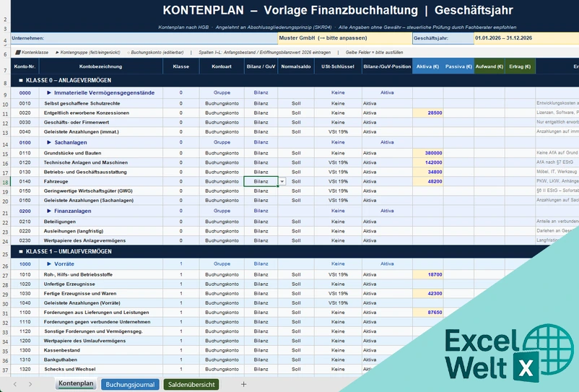Screen dimensions: 579x392
Task: Select the Selbst geschaffene Schutzrechte cell
Action: tap(100, 103)
